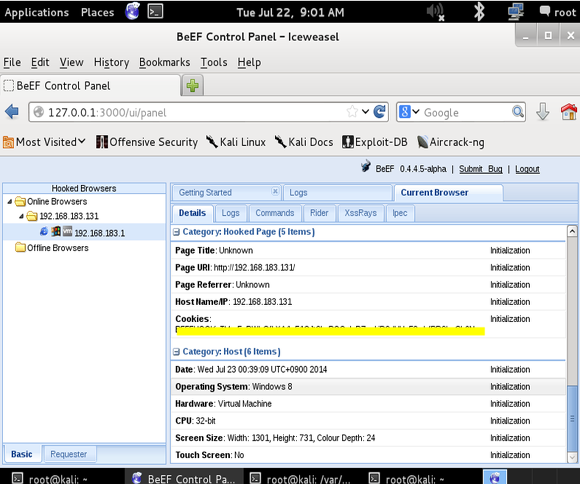580x484 pixels.
Task: Click the Submit Bug link
Action: tap(480, 169)
